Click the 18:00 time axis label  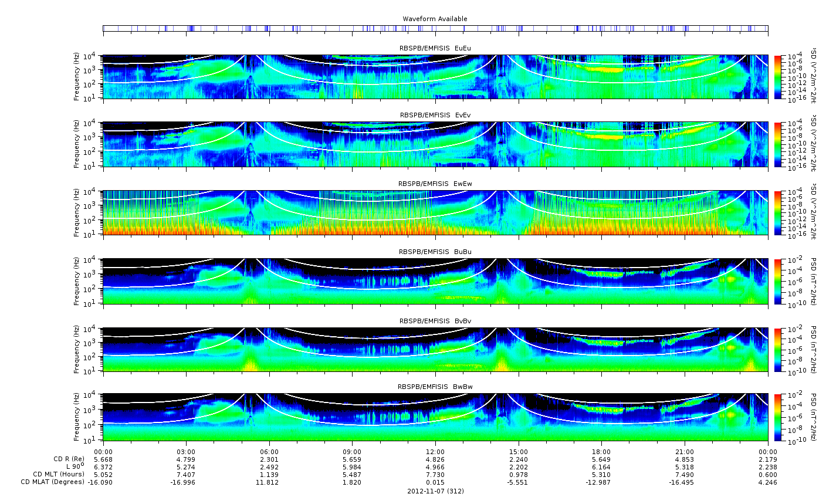click(601, 452)
